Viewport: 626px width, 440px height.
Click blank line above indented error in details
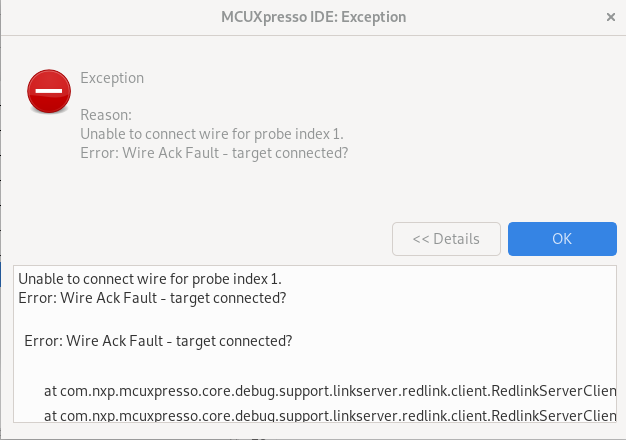pyautogui.click(x=315, y=319)
